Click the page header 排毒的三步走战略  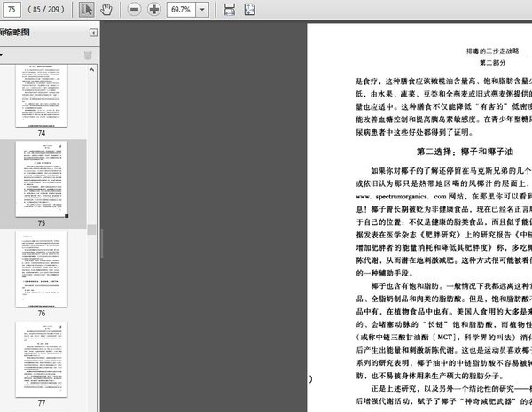click(x=493, y=51)
